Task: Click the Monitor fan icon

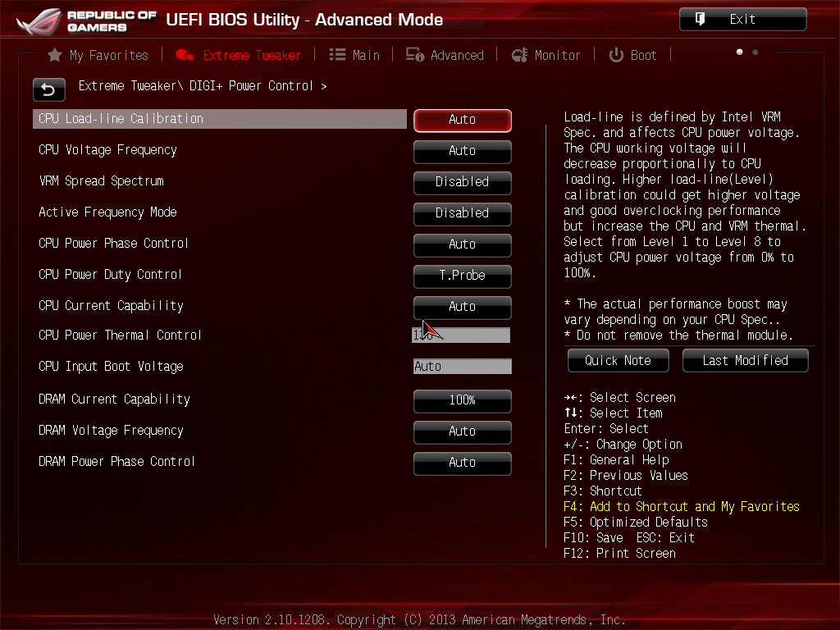Action: tap(519, 55)
